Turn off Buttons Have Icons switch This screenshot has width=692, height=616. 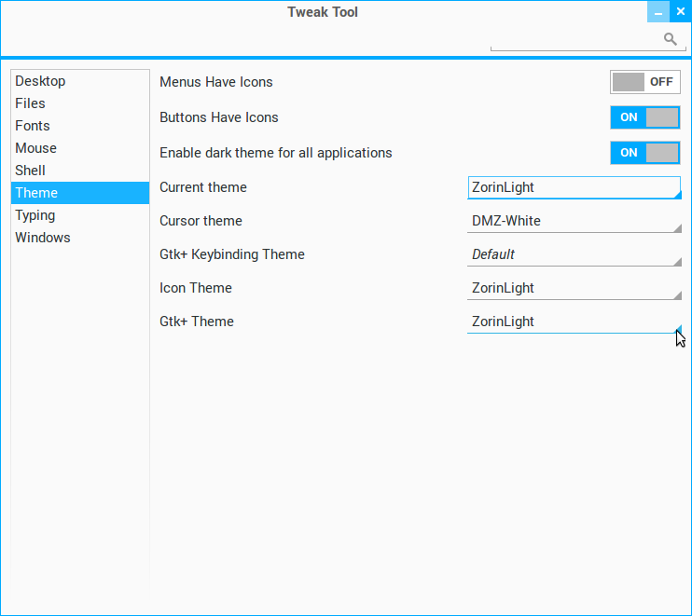(x=644, y=117)
